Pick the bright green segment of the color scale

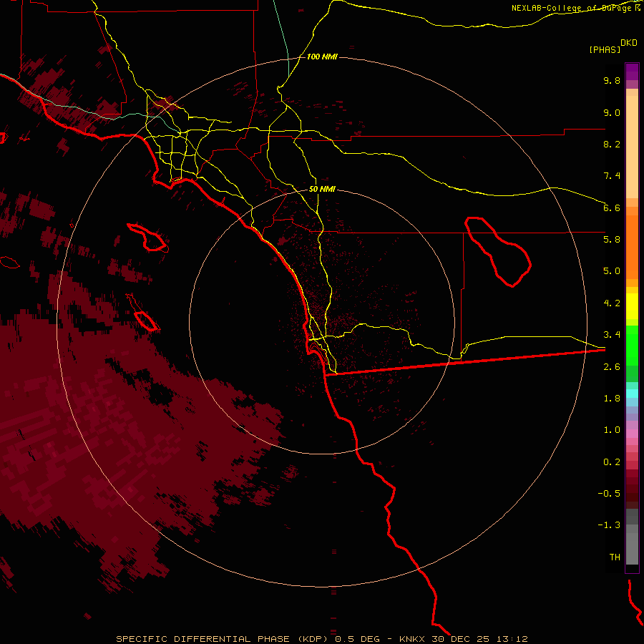pos(632,345)
